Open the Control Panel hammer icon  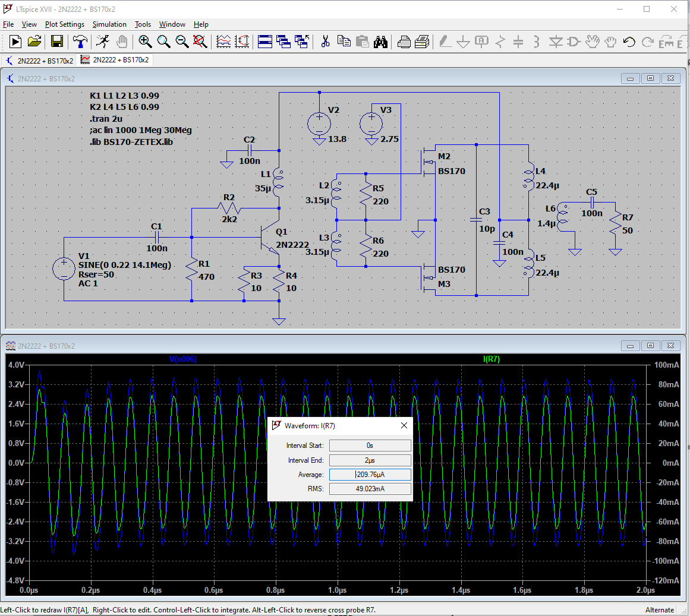(80, 42)
